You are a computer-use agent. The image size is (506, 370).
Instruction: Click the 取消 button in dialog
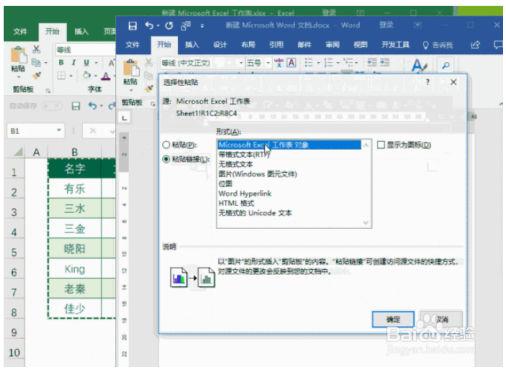pos(441,319)
